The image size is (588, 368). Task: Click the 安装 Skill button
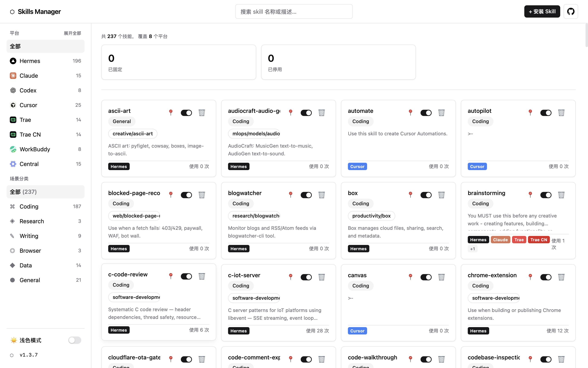pyautogui.click(x=542, y=11)
